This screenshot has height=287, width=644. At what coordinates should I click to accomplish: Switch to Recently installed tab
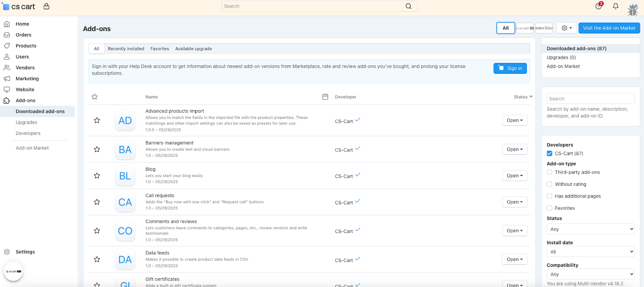point(126,49)
